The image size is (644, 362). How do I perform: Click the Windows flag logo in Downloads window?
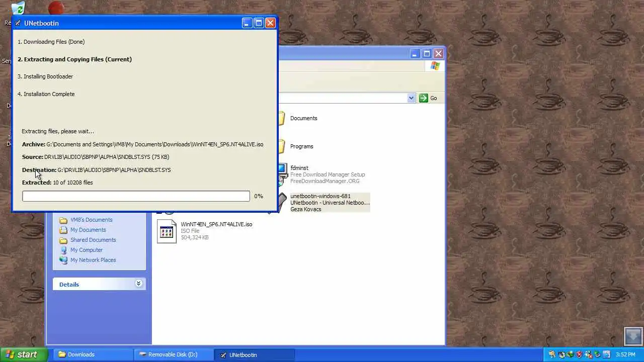coord(435,66)
